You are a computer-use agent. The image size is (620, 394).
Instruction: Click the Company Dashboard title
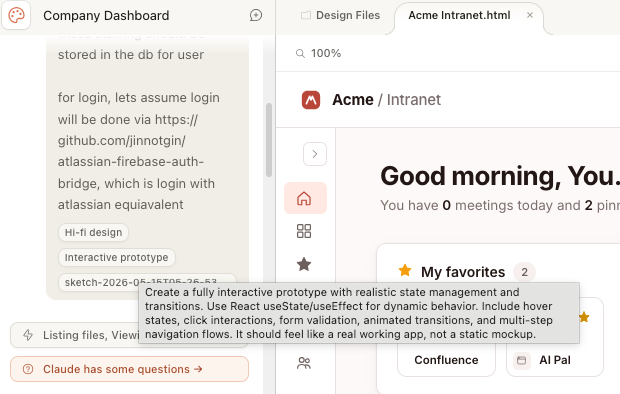click(106, 15)
